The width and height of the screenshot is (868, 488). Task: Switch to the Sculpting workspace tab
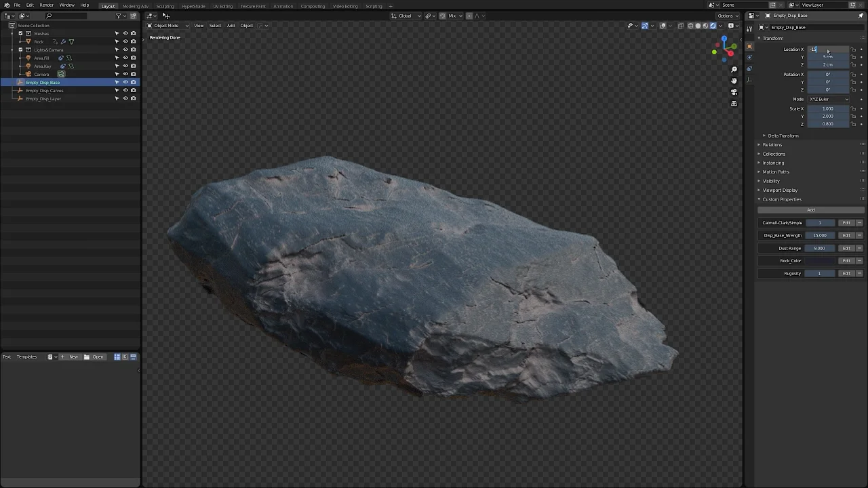(x=165, y=6)
